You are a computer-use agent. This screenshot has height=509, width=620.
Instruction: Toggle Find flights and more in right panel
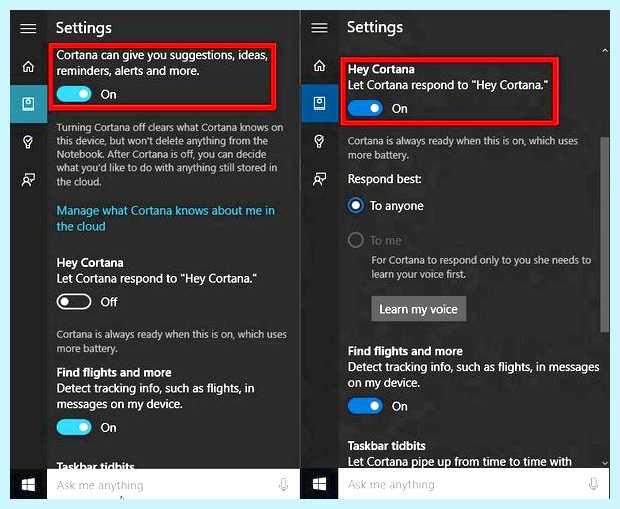point(365,406)
